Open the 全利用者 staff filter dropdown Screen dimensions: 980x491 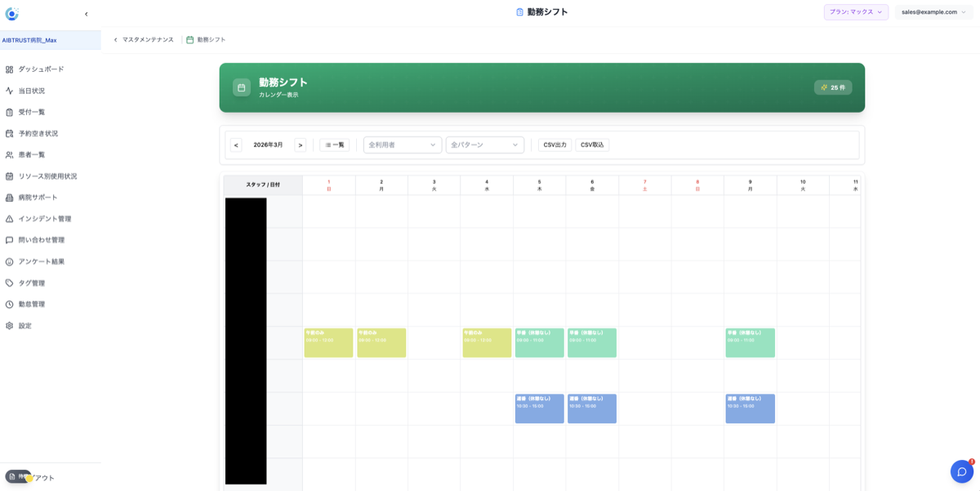402,145
